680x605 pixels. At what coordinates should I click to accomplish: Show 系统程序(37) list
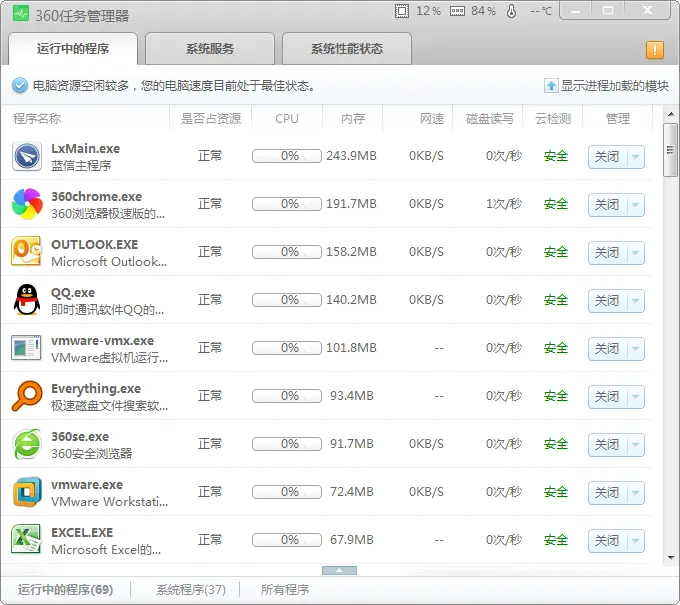(190, 590)
